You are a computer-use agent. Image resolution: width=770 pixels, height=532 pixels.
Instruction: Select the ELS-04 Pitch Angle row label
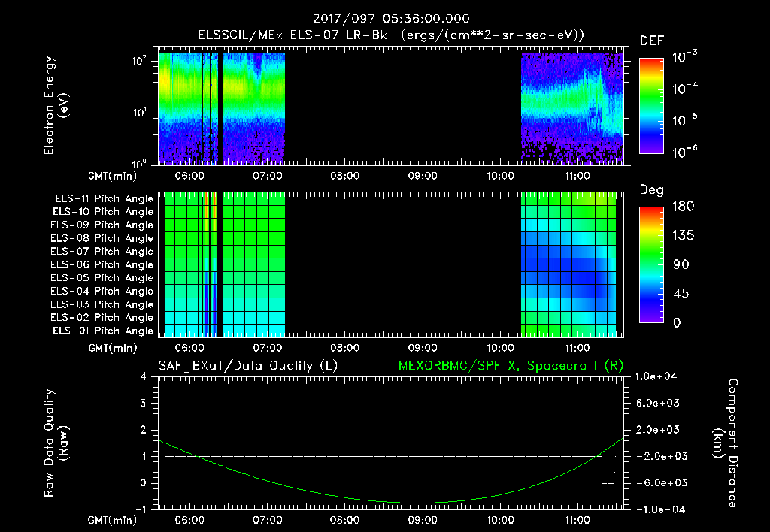point(102,291)
